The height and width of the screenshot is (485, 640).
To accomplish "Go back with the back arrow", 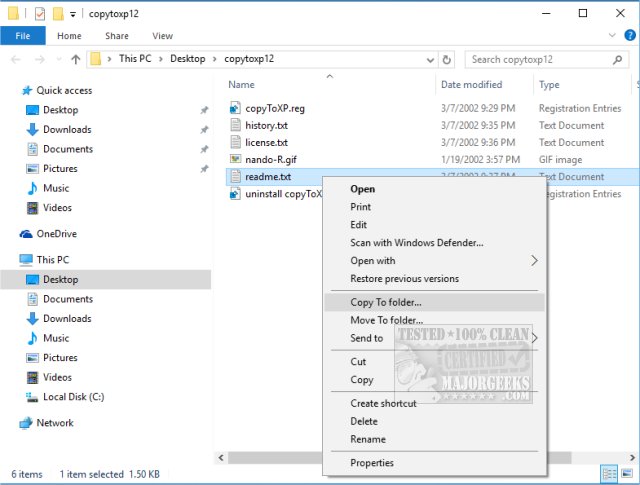I will (16, 60).
